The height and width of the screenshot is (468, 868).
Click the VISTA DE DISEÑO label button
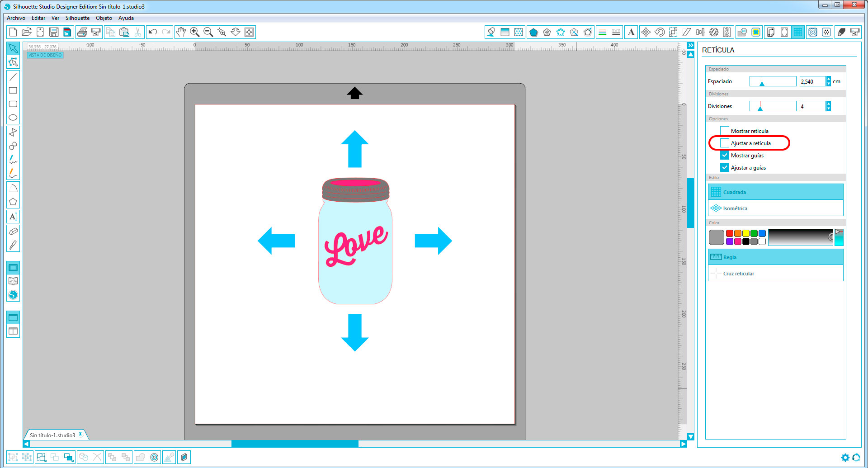[x=45, y=55]
